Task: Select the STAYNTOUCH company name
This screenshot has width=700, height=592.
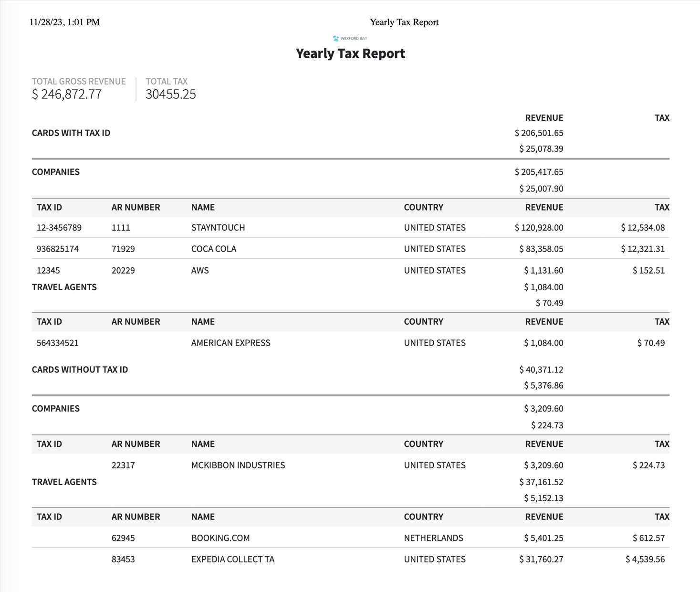Action: (x=218, y=227)
